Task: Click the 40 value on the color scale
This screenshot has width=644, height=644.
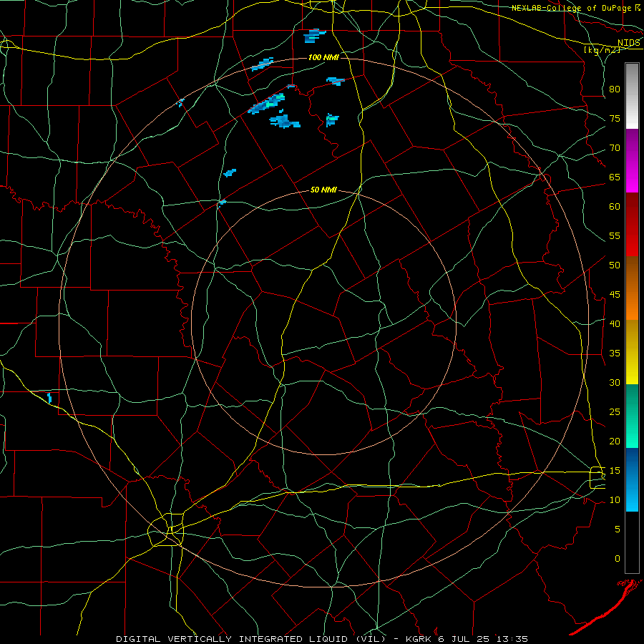Action: tap(615, 323)
